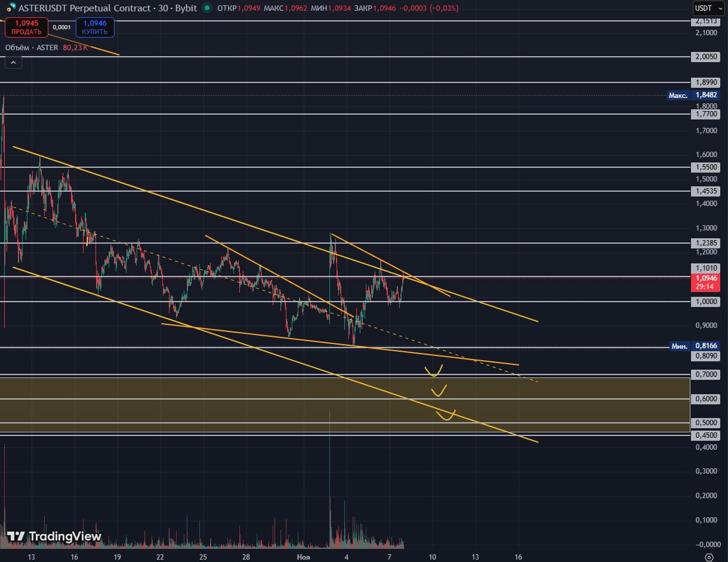728x562 pixels.
Task: Click the 0,0001 spread value between buttons
Action: pyautogui.click(x=61, y=27)
